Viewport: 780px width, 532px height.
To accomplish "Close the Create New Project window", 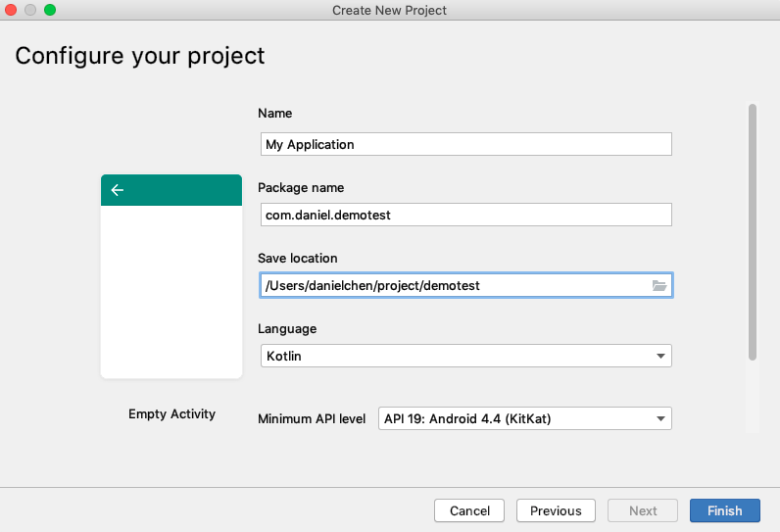I will (x=13, y=10).
